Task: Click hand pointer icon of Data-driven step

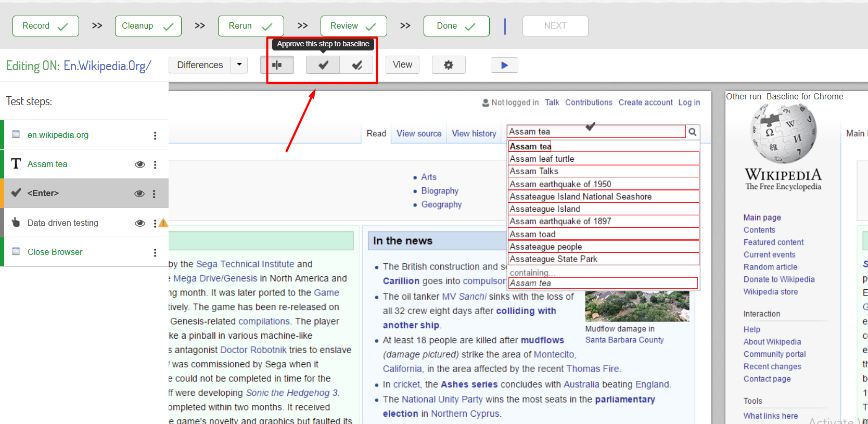Action: tap(16, 222)
